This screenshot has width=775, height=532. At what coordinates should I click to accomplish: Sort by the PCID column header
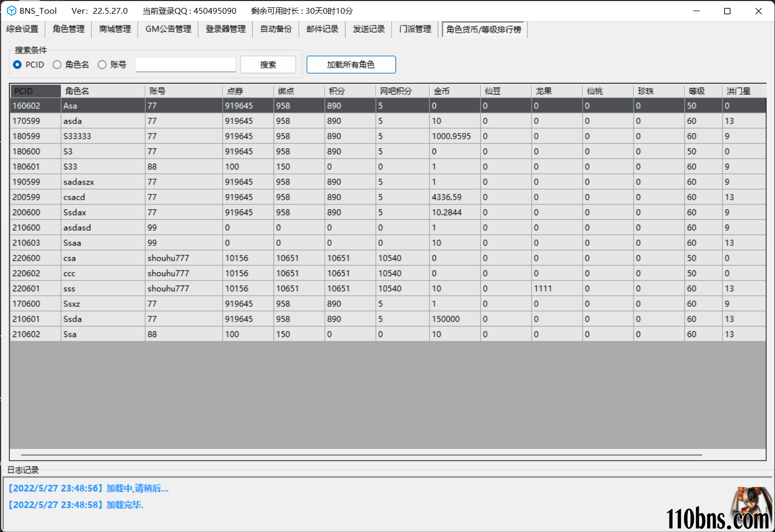pyautogui.click(x=36, y=91)
